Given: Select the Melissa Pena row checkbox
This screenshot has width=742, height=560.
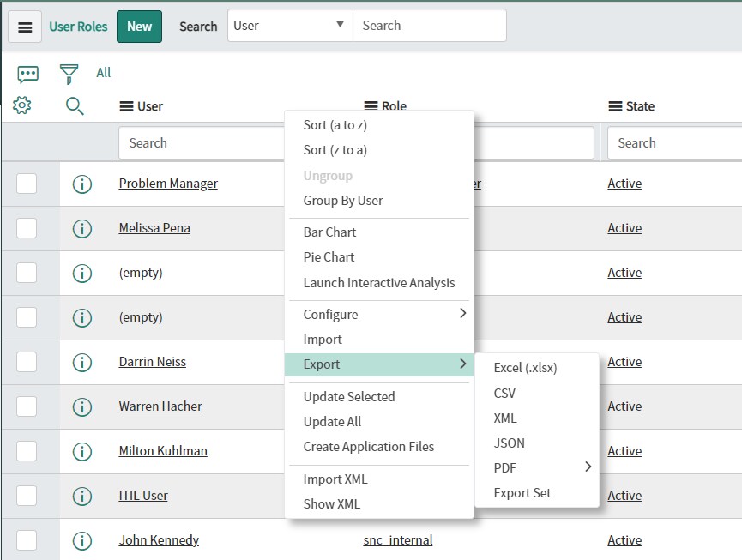Looking at the screenshot, I should pos(27,228).
